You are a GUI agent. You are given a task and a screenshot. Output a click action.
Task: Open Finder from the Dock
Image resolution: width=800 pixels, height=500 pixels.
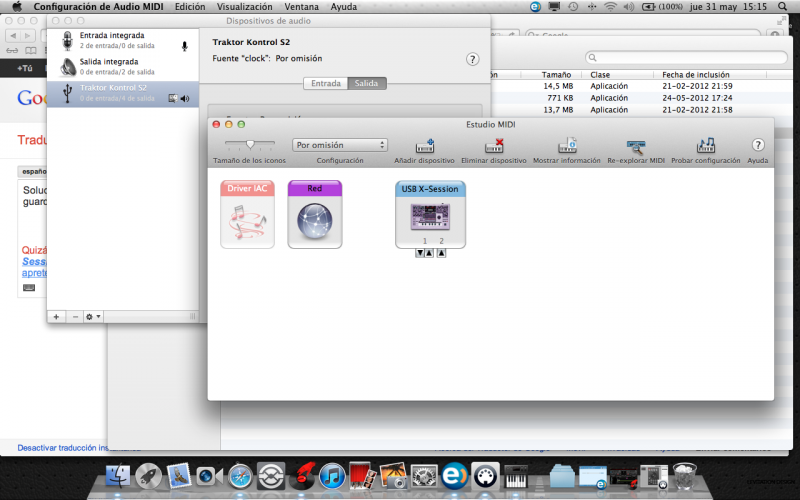pyautogui.click(x=118, y=477)
